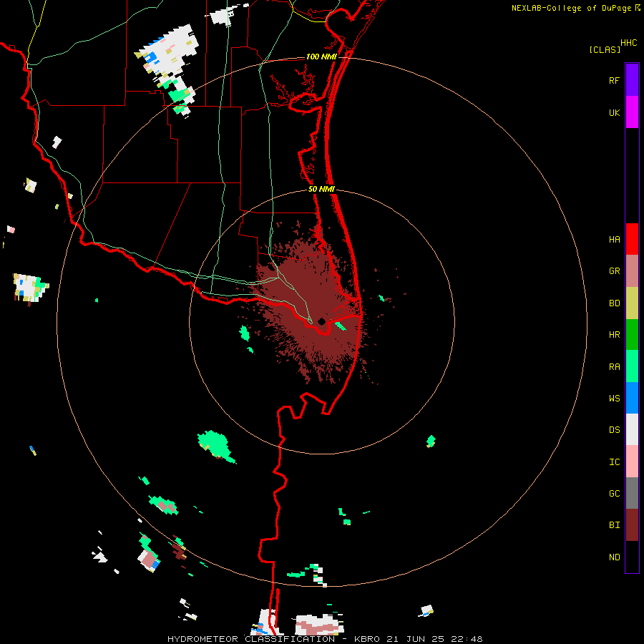Image resolution: width=644 pixels, height=644 pixels.
Task: Select the BI brown legend swatch
Action: point(632,525)
